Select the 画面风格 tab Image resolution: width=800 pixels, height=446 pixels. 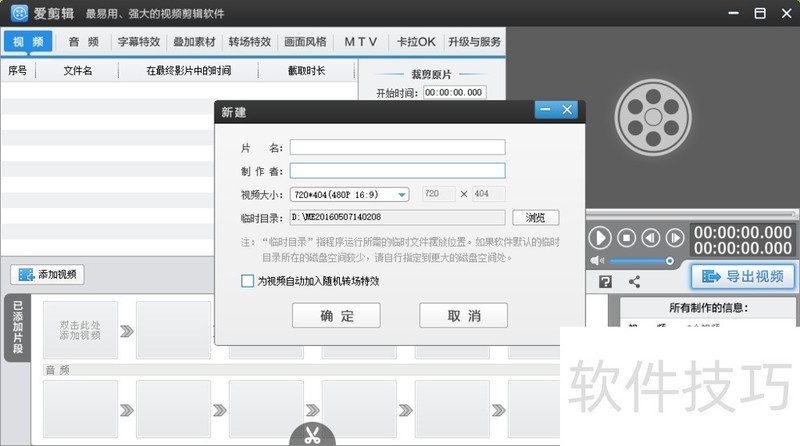coord(305,42)
